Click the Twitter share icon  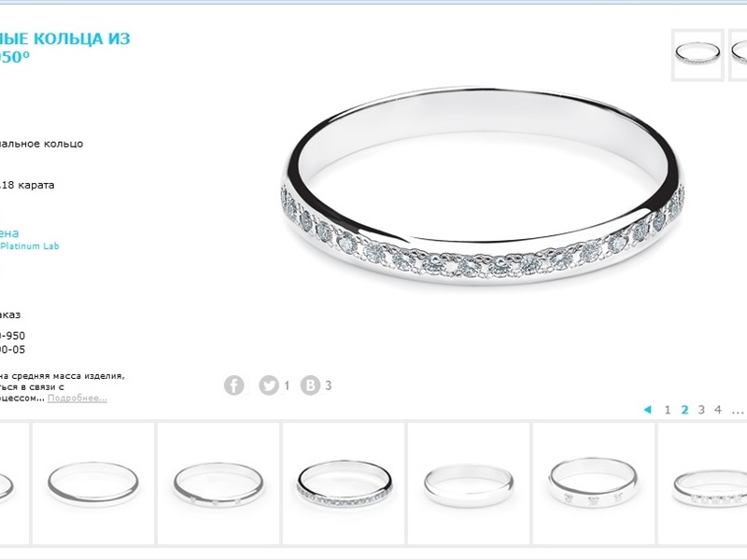point(269,385)
